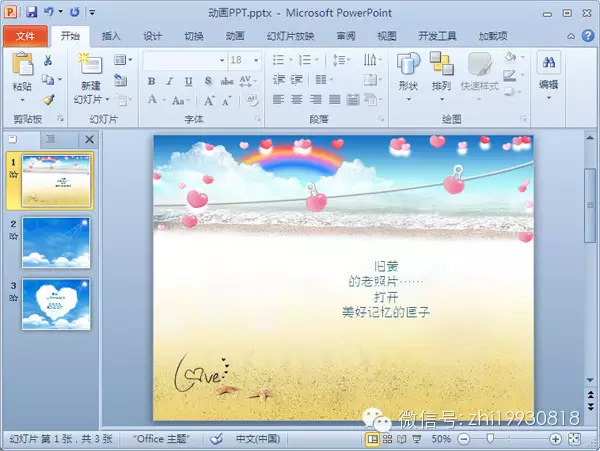Screen dimensions: 600x451
Task: Switch to the 切换 Transitions tab
Action: tap(194, 36)
